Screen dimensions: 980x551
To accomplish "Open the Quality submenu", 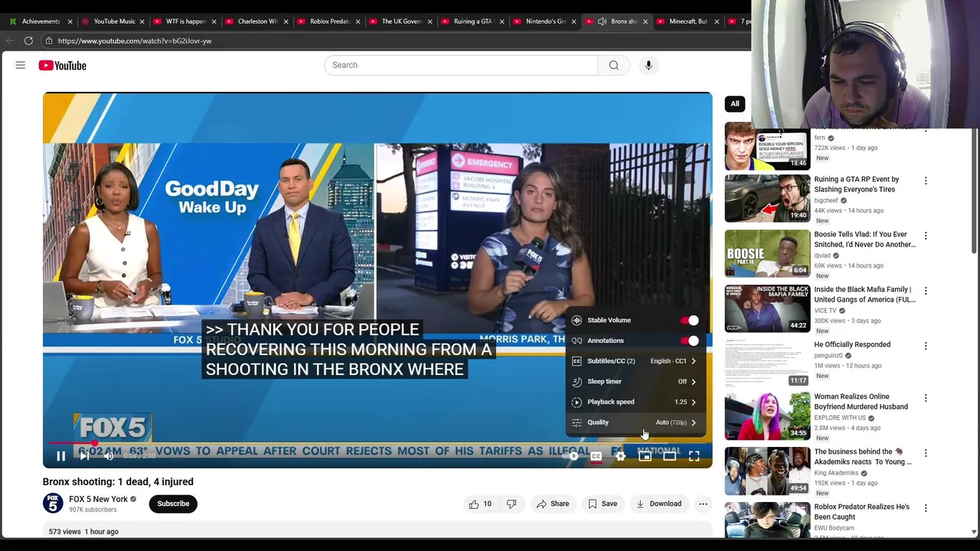I will pos(635,422).
